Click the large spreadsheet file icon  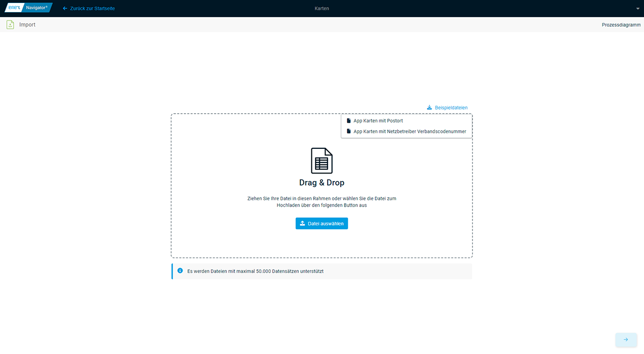tap(321, 160)
